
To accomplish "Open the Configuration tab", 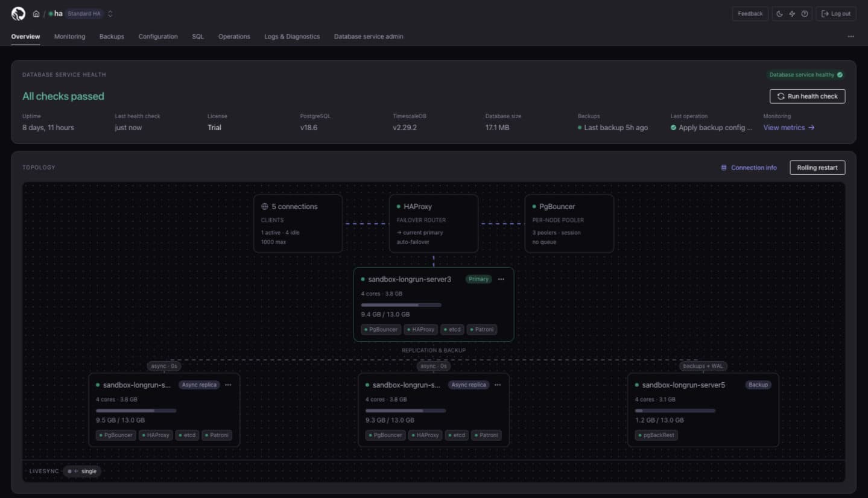I will pos(158,37).
